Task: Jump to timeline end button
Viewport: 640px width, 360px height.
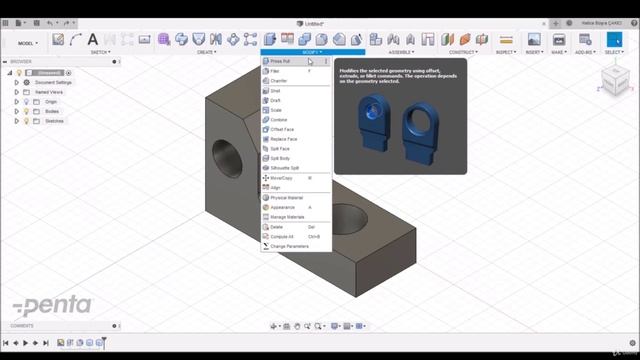Action: [x=46, y=343]
